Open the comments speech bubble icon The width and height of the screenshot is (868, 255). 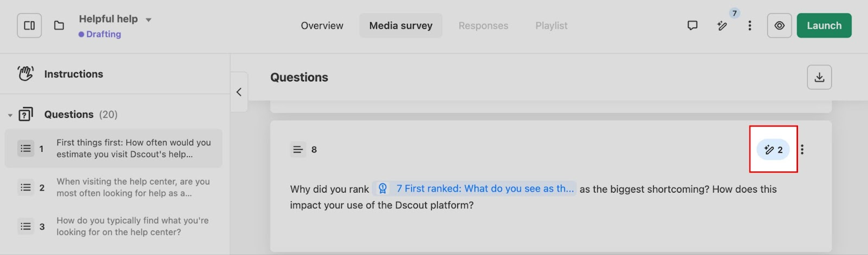coord(692,25)
